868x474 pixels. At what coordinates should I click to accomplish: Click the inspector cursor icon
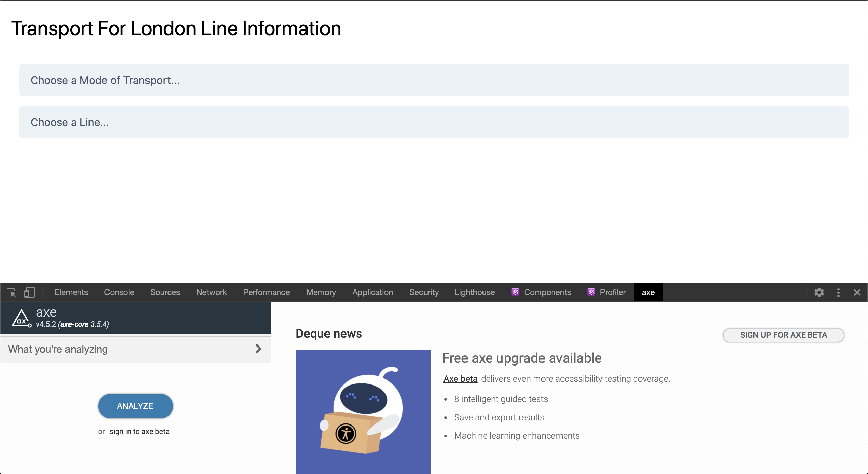click(x=11, y=293)
